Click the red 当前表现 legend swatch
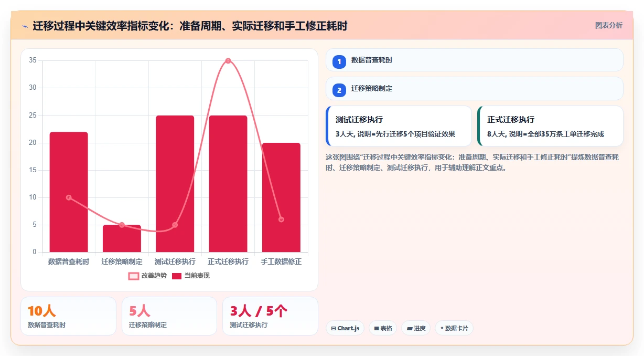This screenshot has width=644, height=356. click(177, 276)
